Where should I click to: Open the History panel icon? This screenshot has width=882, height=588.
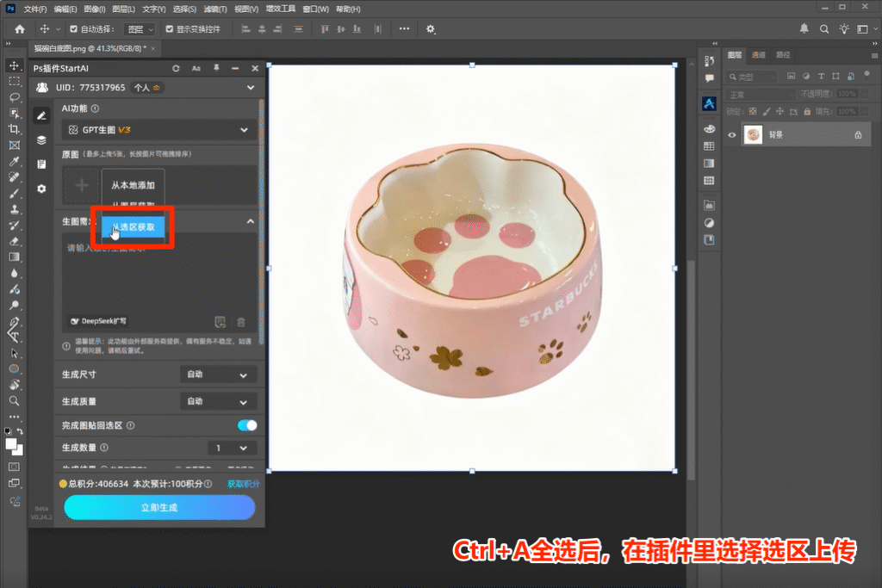[710, 61]
